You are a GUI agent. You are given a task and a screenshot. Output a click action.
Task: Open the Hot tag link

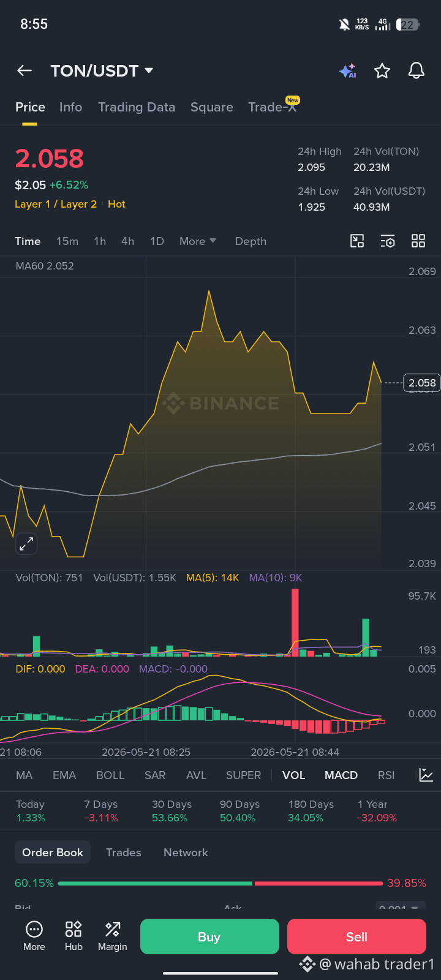point(116,204)
